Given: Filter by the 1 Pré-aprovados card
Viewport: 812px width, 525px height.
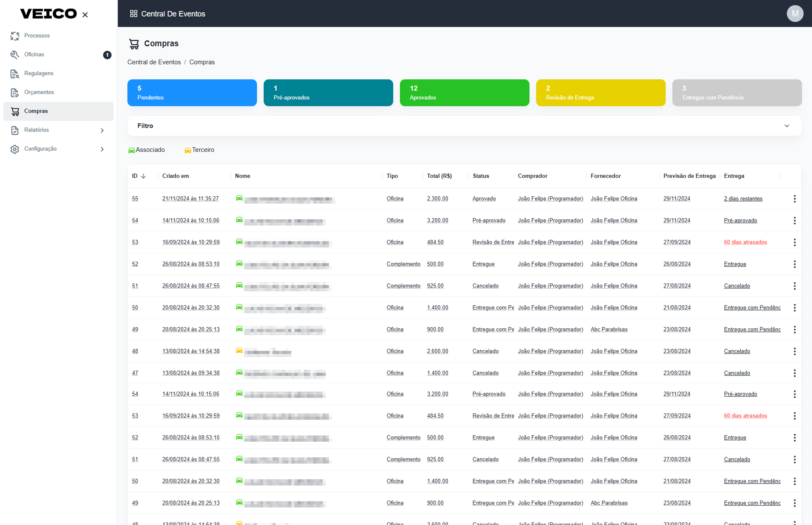Looking at the screenshot, I should pos(328,93).
